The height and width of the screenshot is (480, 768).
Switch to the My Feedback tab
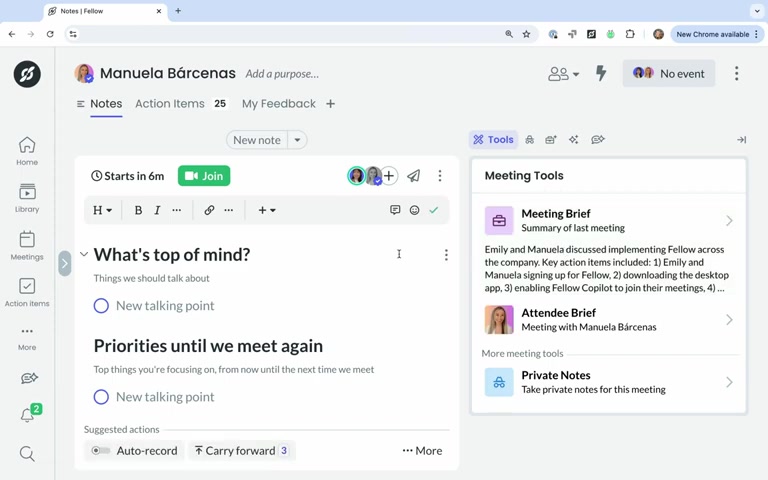tap(279, 104)
